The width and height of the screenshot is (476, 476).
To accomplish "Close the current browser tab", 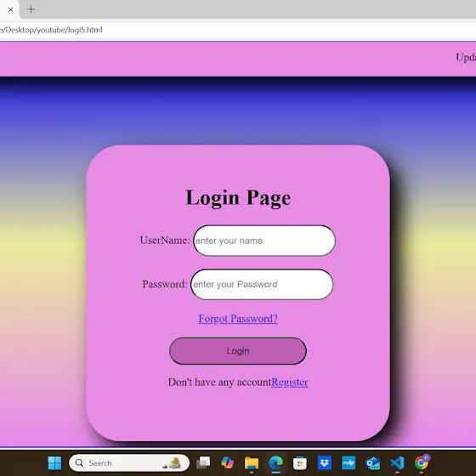I will (x=10, y=9).
